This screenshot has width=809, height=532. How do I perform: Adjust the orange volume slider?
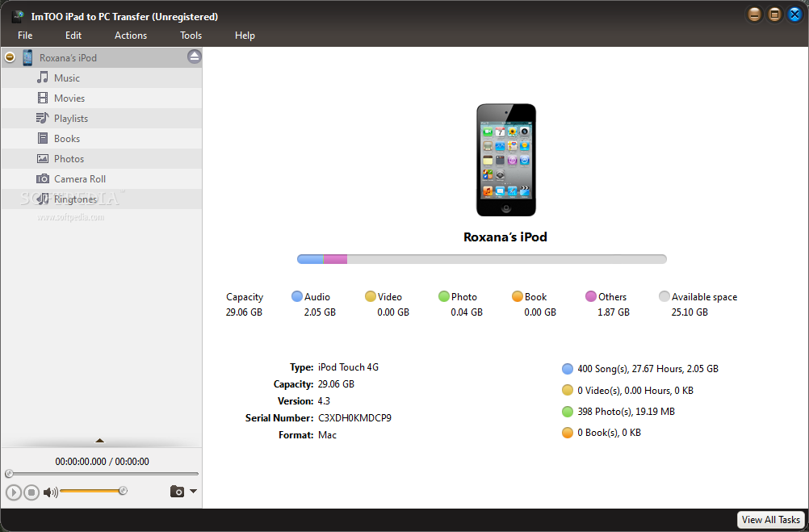pyautogui.click(x=91, y=491)
